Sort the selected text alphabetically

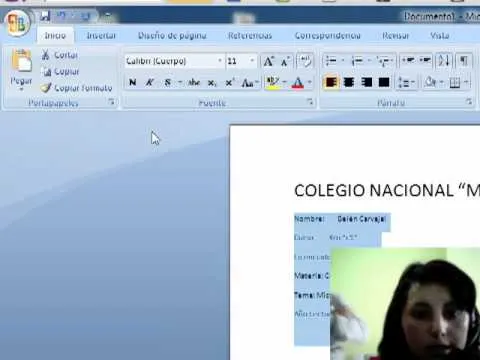coord(444,61)
